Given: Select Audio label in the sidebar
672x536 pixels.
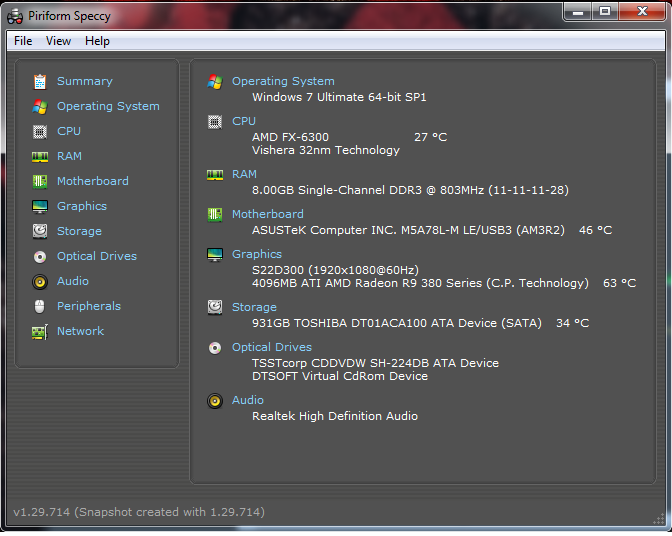Looking at the screenshot, I should click(x=73, y=281).
